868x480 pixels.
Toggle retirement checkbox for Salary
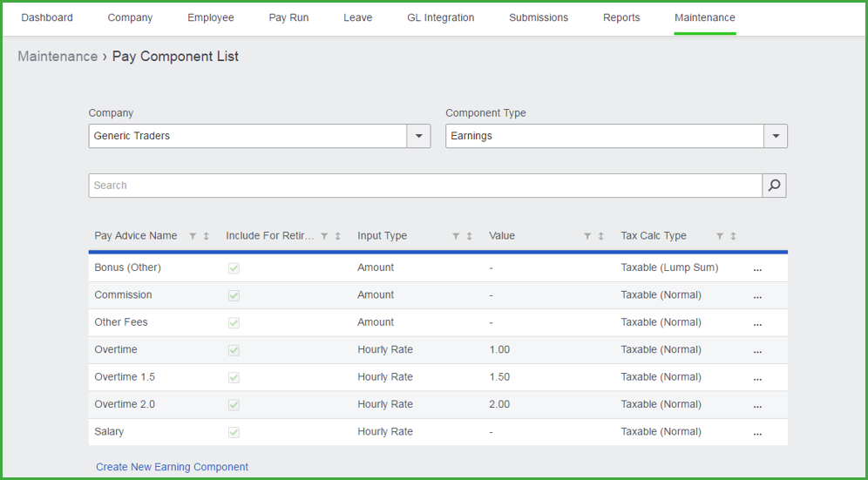point(234,432)
